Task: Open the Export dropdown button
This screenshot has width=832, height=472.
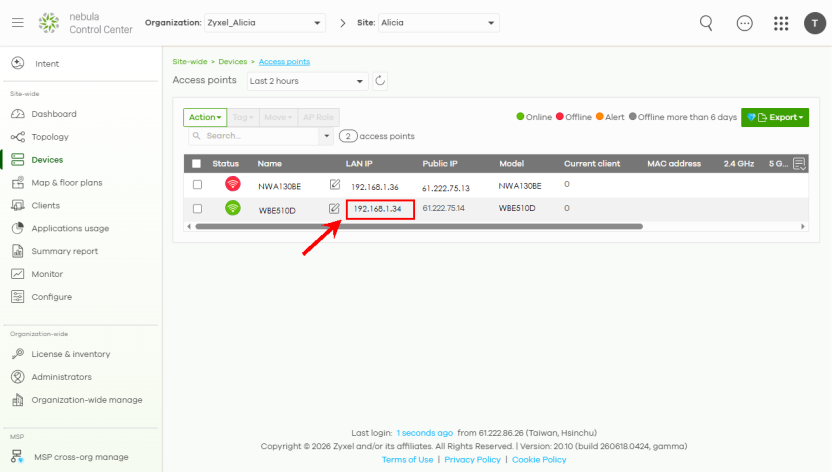Action: click(775, 117)
